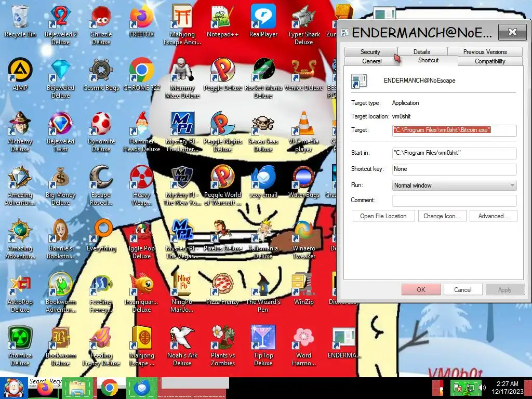Viewport: 532px width, 399px height.
Task: Open File Explorer on the taskbar
Action: [77, 388]
